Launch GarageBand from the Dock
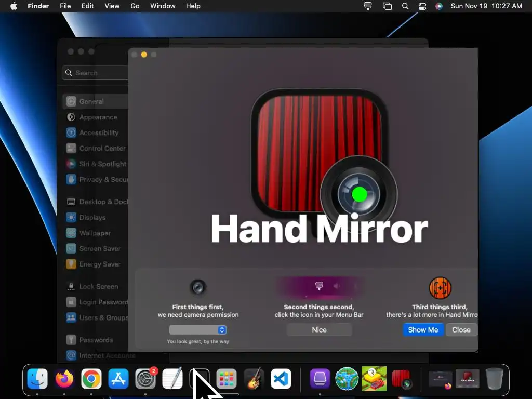This screenshot has width=532, height=399. [x=254, y=378]
